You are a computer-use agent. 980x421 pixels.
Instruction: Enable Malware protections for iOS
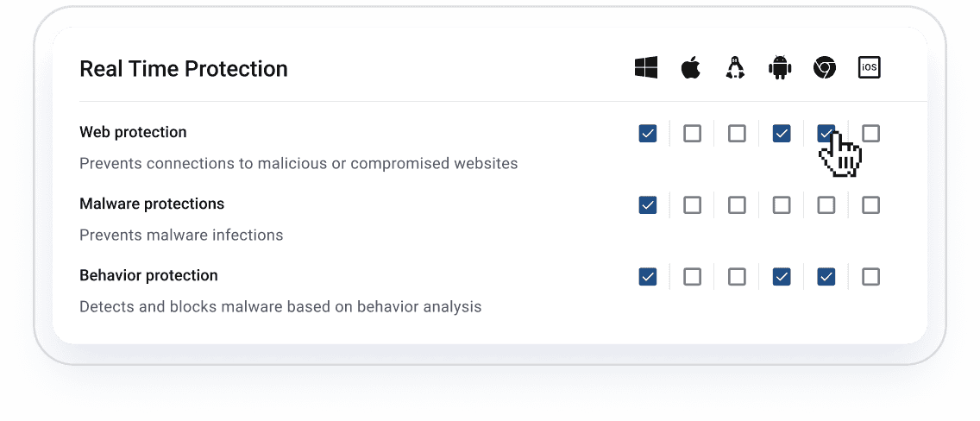(x=871, y=204)
